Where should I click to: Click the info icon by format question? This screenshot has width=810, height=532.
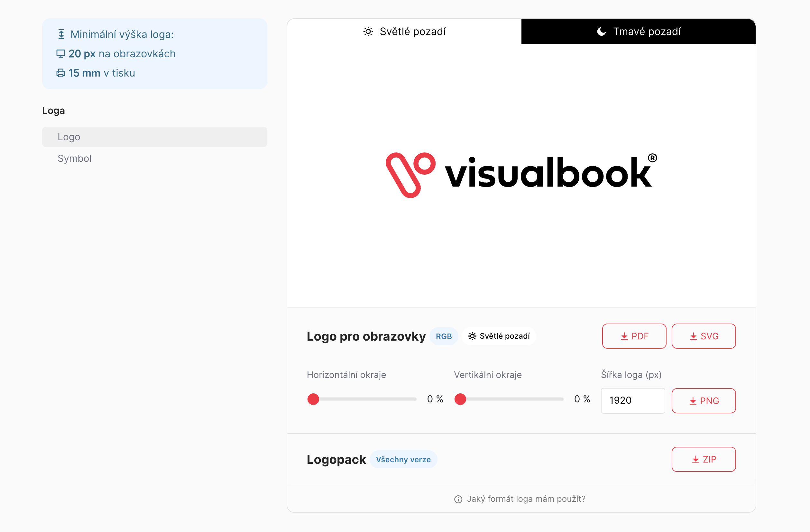(x=458, y=499)
